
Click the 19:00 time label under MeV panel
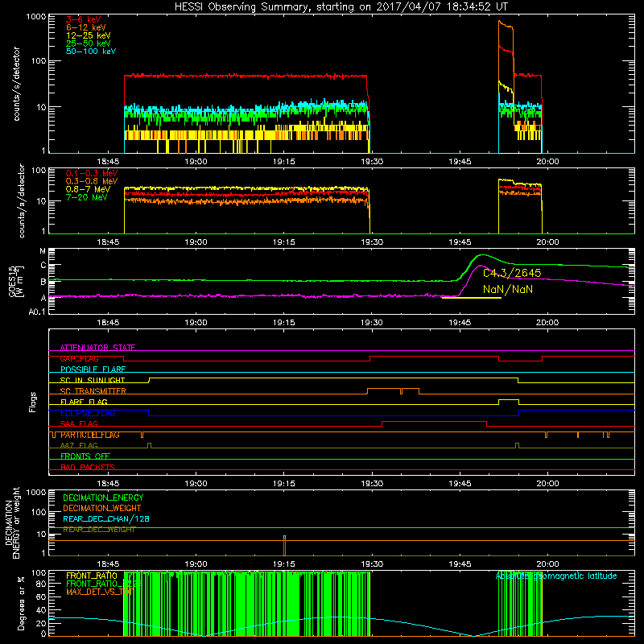pyautogui.click(x=196, y=242)
